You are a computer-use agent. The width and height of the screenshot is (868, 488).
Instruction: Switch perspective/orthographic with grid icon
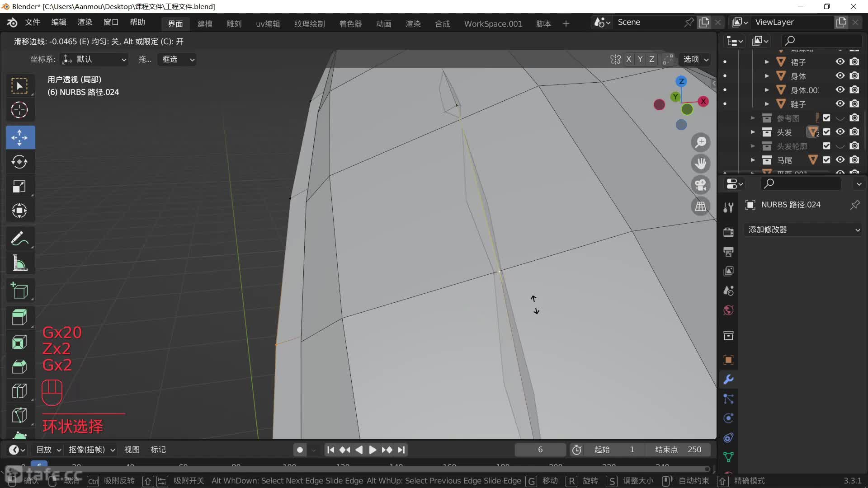pos(701,206)
